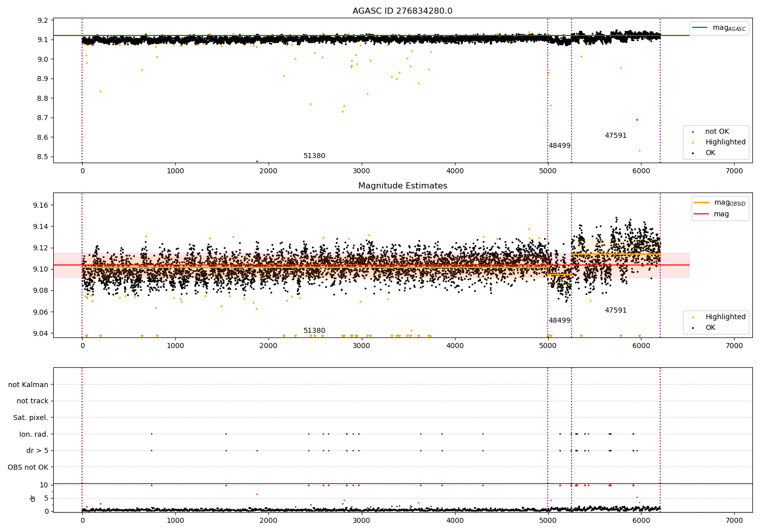The image size is (760, 532).
Task: Click the 48499 annotation in the top plot
Action: pos(559,146)
